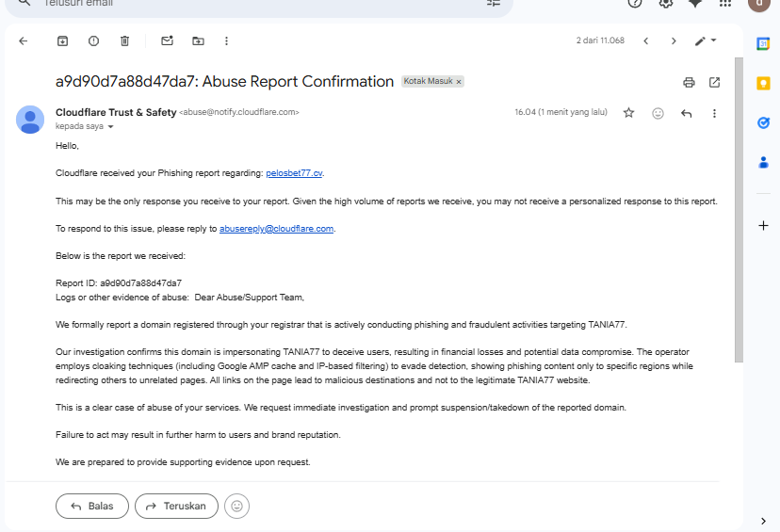780x532 pixels.
Task: Remove the Kotak Masuk label
Action: tap(459, 82)
